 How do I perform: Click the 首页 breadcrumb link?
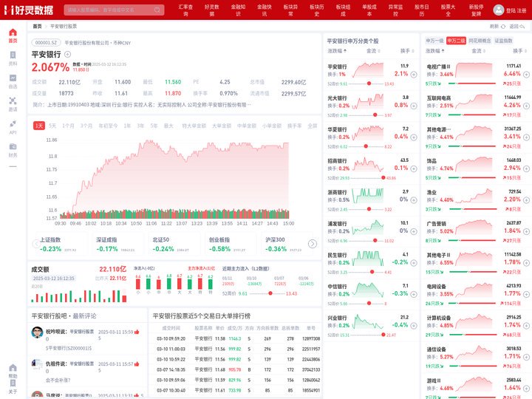coord(37,26)
